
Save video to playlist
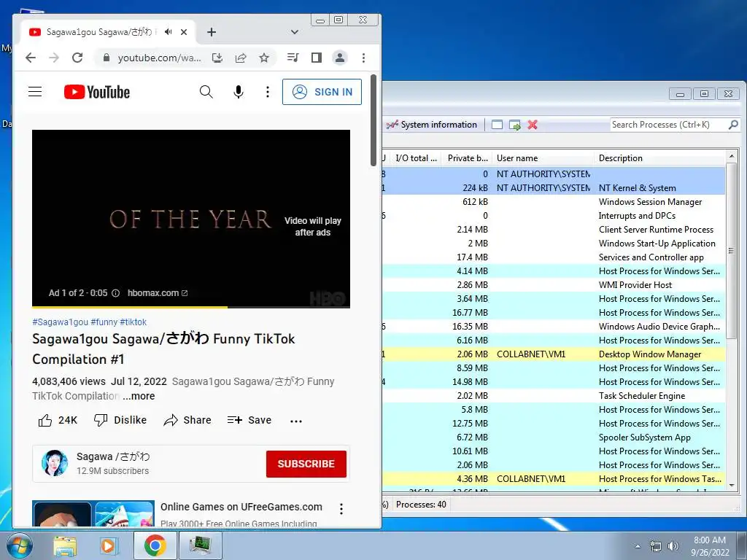[x=249, y=420]
